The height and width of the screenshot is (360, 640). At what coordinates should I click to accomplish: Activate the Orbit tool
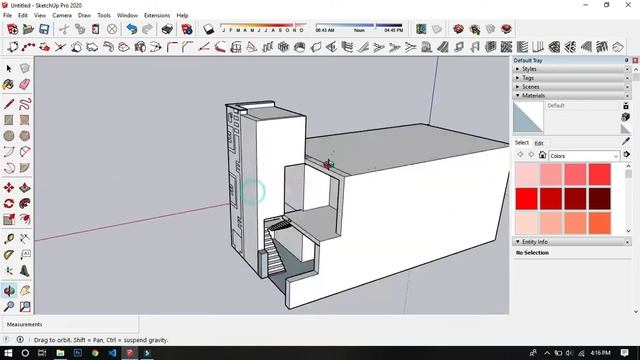pyautogui.click(x=9, y=291)
